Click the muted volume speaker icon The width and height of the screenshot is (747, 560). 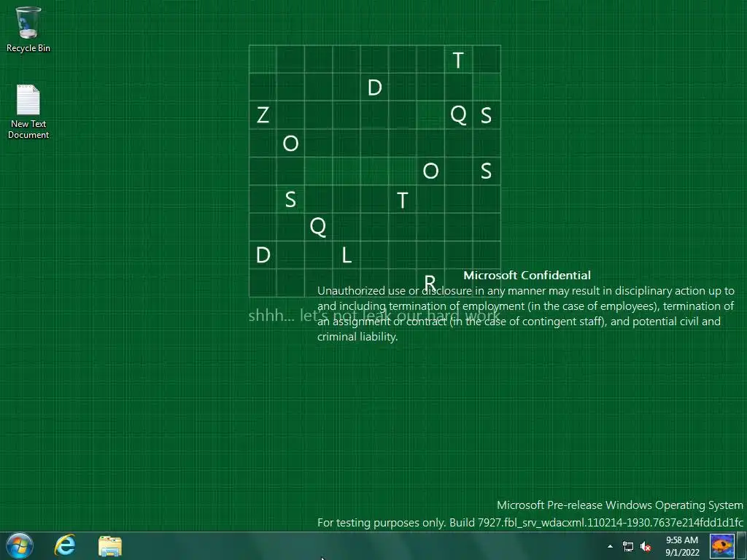(x=646, y=546)
